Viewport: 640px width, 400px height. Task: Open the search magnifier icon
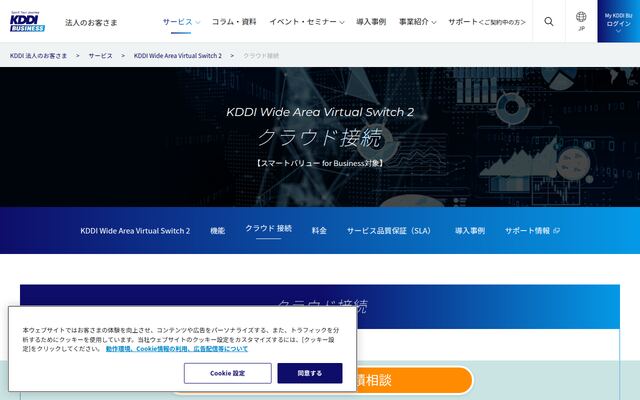(x=549, y=21)
